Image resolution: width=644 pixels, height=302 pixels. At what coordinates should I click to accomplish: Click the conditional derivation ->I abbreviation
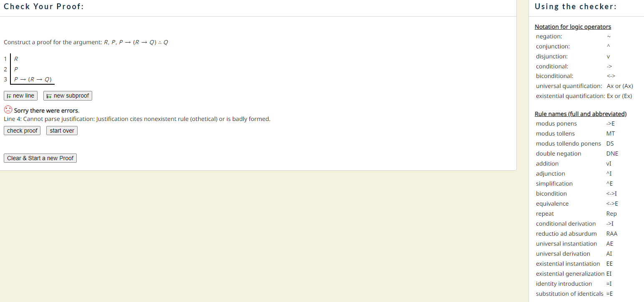pos(610,224)
